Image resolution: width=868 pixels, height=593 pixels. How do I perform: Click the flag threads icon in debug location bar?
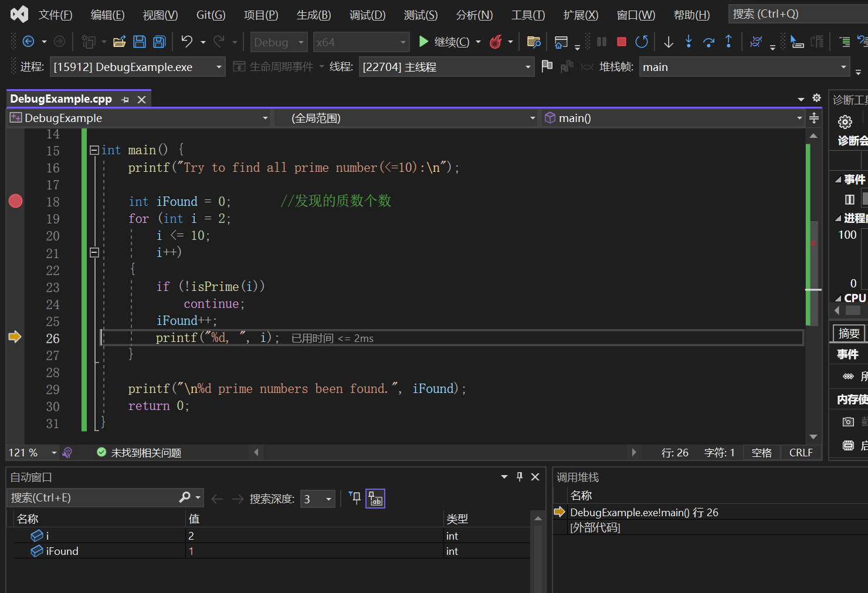click(547, 66)
